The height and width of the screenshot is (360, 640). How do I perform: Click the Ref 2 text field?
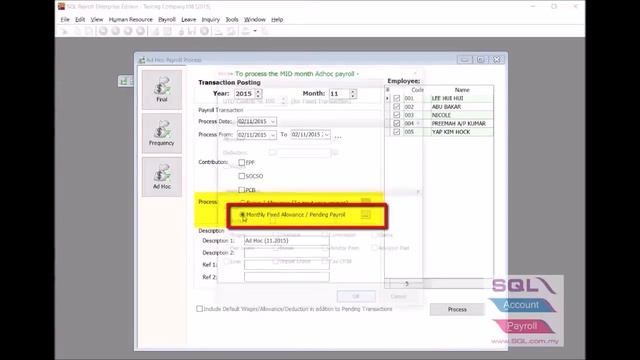287,277
